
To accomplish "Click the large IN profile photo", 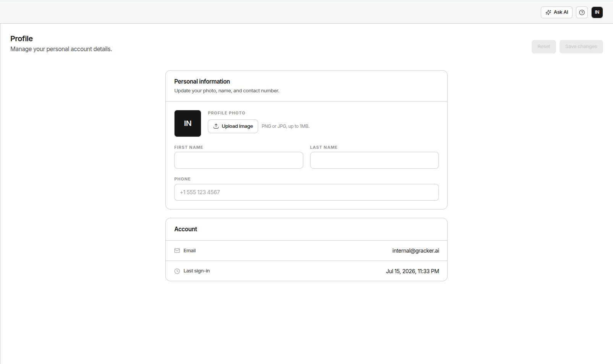I will click(x=188, y=123).
